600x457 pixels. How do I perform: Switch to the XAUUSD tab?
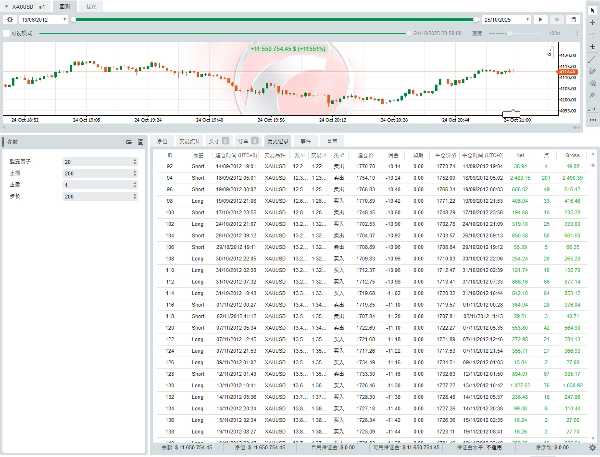[24, 6]
